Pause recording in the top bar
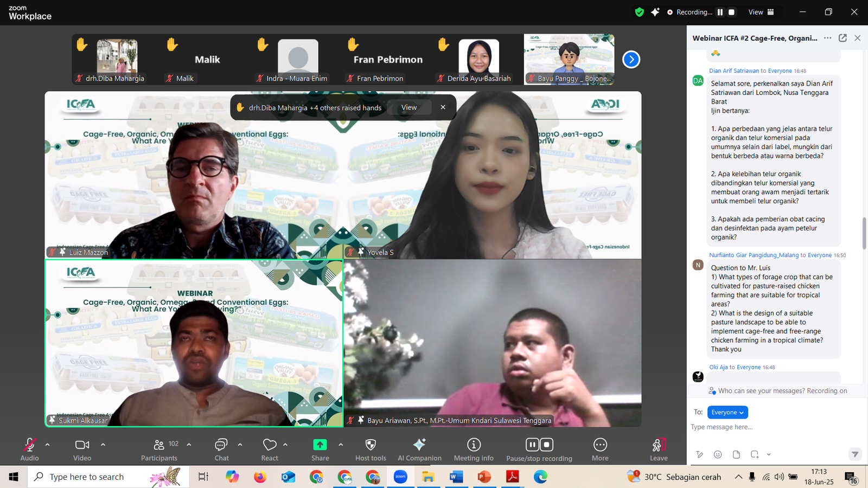Screen dimensions: 868x488 click(720, 12)
